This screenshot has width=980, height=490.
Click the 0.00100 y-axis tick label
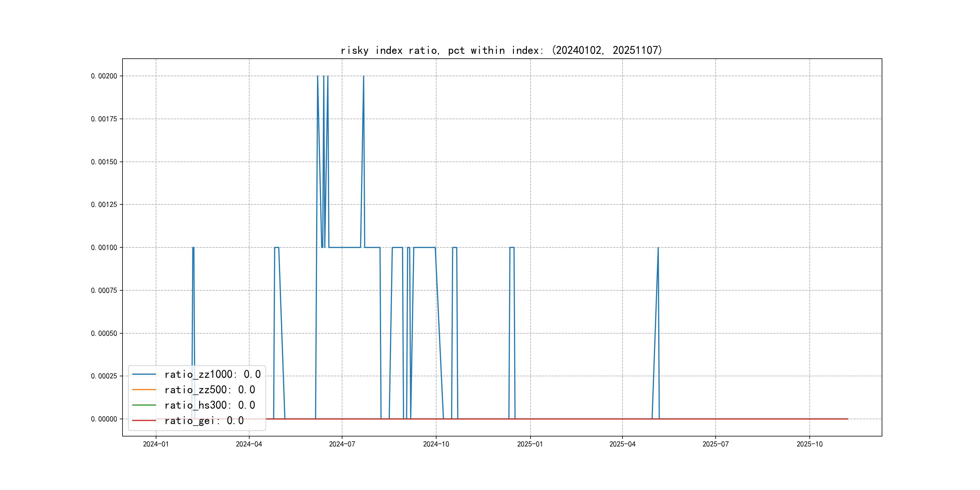[104, 248]
